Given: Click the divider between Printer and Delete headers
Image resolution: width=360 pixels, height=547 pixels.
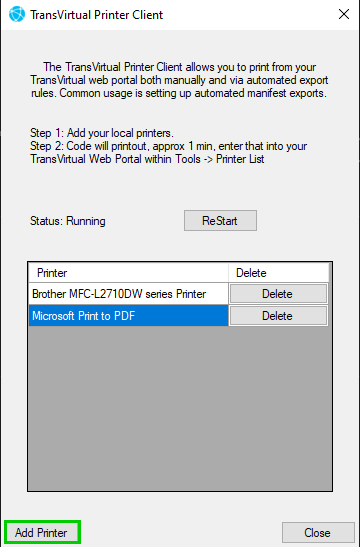Looking at the screenshot, I should 228,273.
